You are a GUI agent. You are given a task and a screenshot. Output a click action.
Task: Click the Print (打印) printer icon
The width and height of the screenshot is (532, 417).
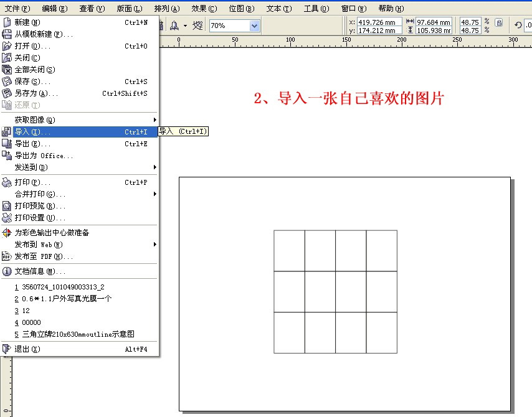coord(7,182)
